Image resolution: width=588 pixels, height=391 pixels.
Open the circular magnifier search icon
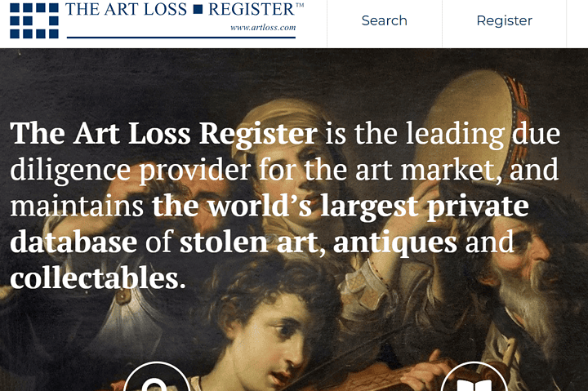[156, 376]
